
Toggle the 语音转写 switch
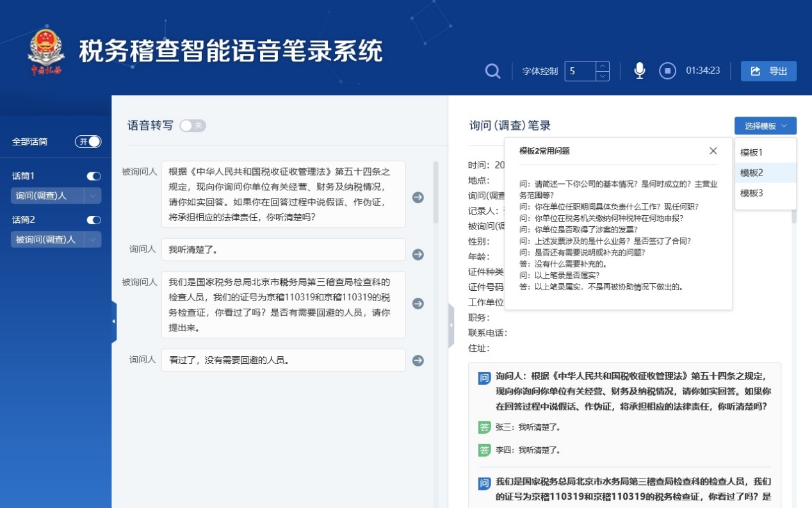click(193, 126)
